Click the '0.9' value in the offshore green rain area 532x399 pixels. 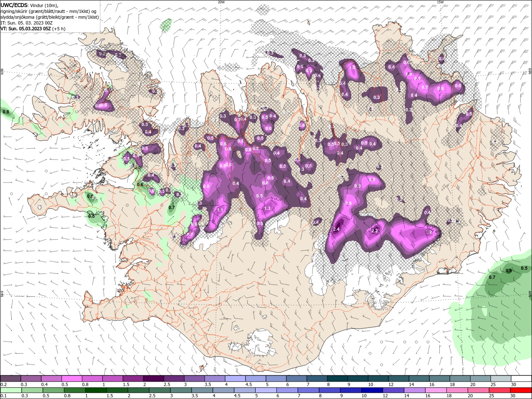point(508,271)
